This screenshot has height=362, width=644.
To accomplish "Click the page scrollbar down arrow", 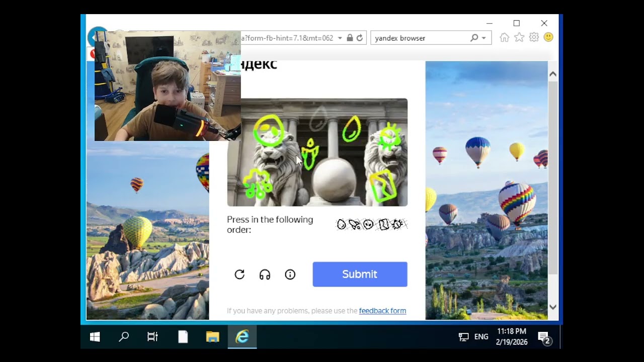I will [553, 307].
